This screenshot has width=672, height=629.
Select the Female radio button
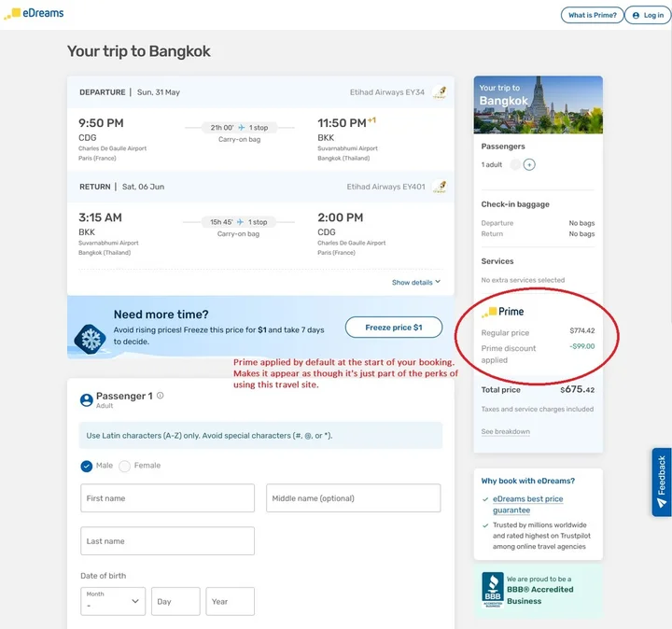pyautogui.click(x=125, y=467)
